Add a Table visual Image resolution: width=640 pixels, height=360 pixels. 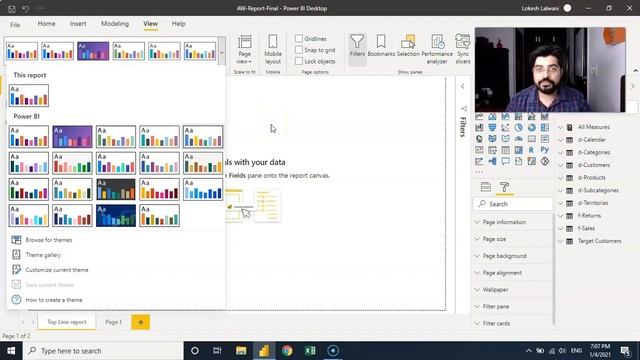click(x=505, y=150)
